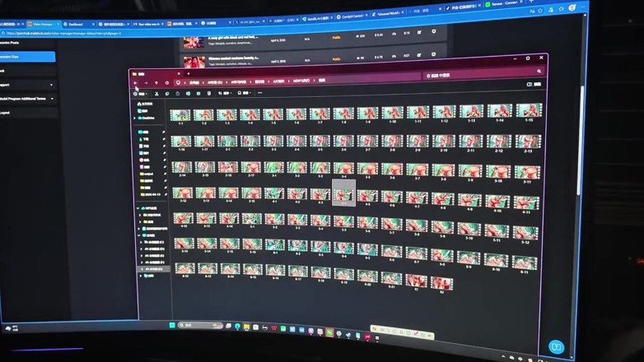This screenshot has width=644, height=362.
Task: Go forward in File Explorer
Action: click(146, 83)
